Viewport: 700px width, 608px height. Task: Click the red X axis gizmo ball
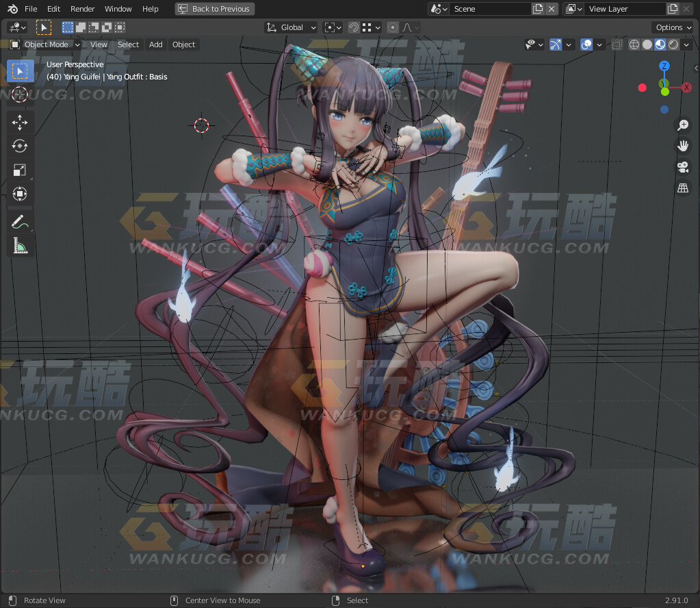pyautogui.click(x=686, y=87)
